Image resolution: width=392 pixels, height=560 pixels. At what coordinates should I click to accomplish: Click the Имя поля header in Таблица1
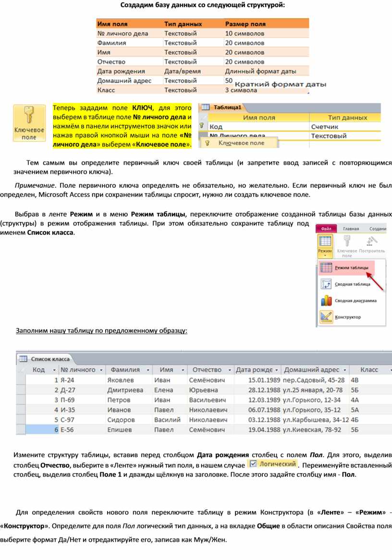pos(259,118)
